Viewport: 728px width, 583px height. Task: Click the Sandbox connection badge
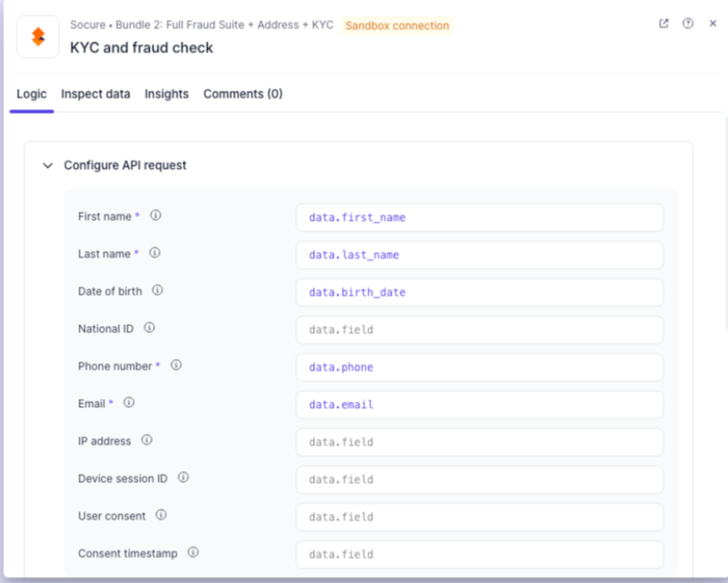(397, 26)
